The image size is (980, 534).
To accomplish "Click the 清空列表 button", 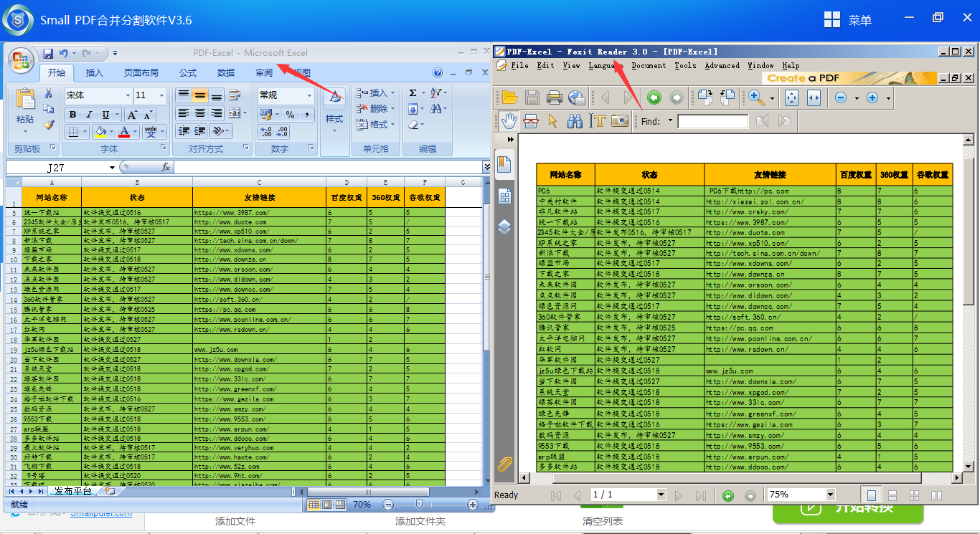I will [x=603, y=521].
